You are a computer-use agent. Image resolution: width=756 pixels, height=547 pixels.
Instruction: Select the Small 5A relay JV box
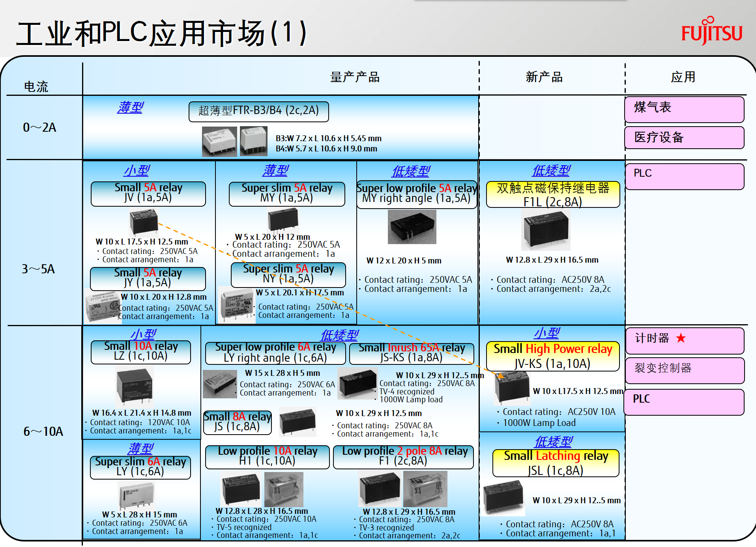[x=148, y=194]
